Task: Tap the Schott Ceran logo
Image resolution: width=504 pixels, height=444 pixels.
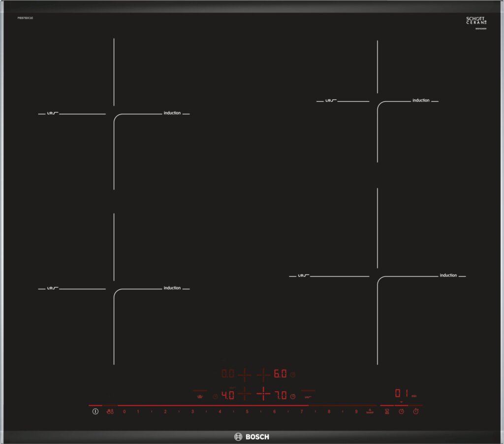Action: point(476,21)
